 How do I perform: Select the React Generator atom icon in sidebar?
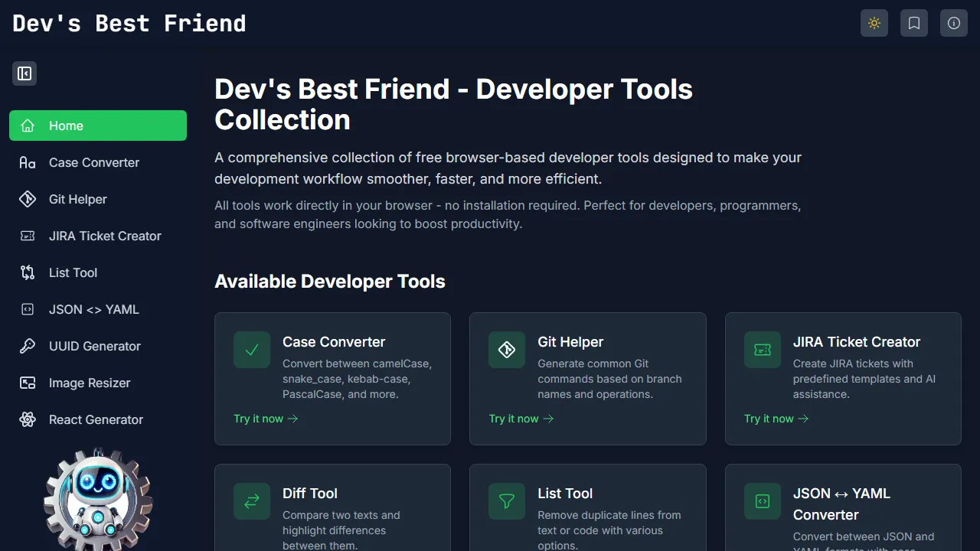[x=28, y=419]
